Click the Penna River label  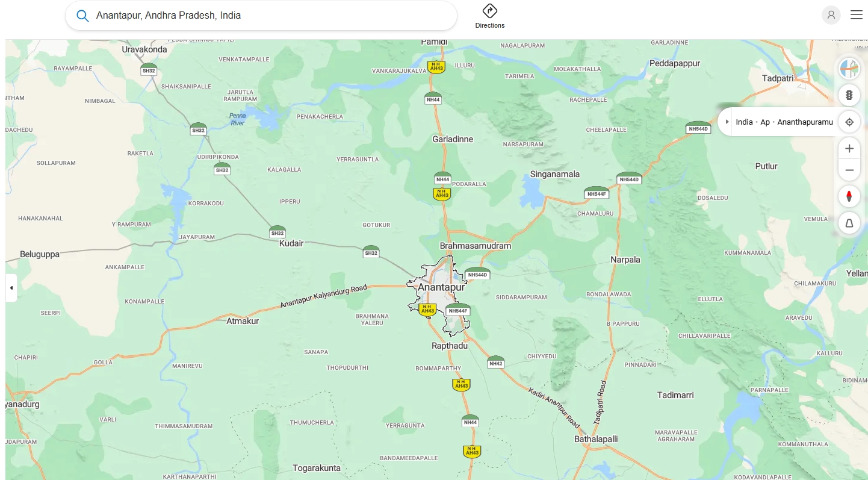(x=238, y=119)
